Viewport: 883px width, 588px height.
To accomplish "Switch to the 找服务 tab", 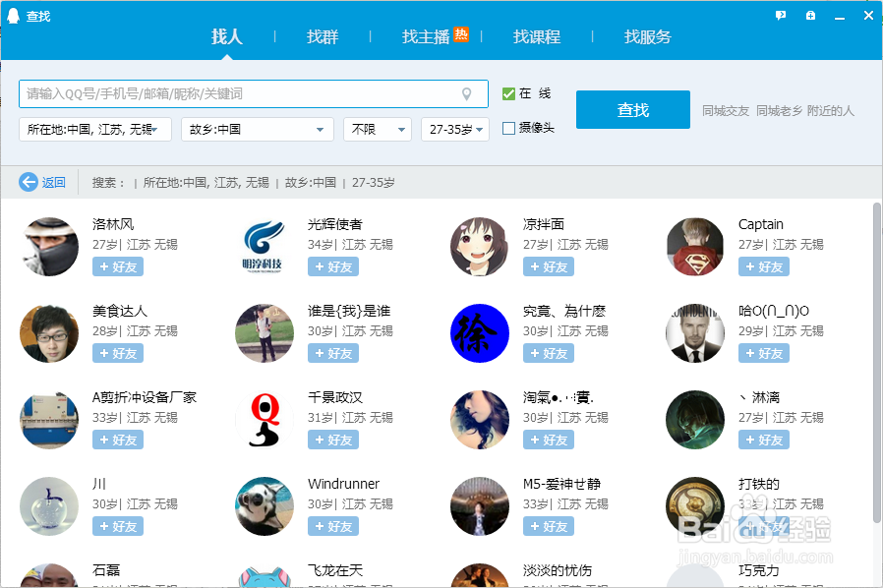I will point(648,36).
